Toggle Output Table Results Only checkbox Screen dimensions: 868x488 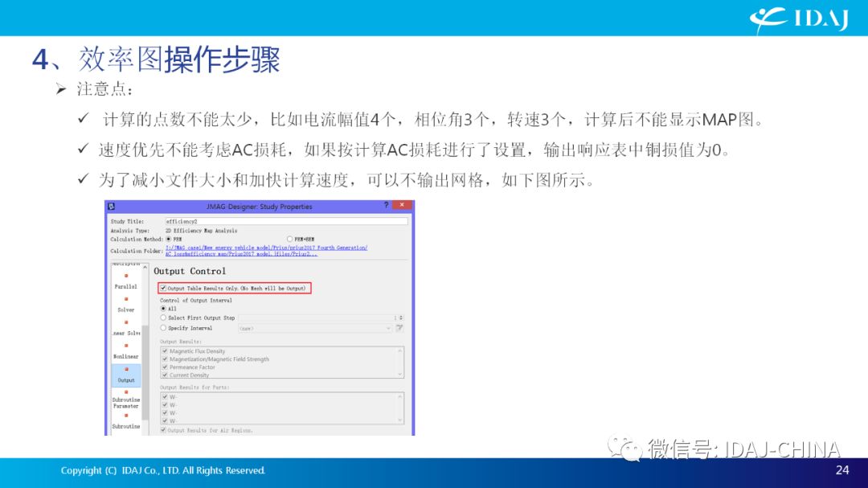click(162, 288)
